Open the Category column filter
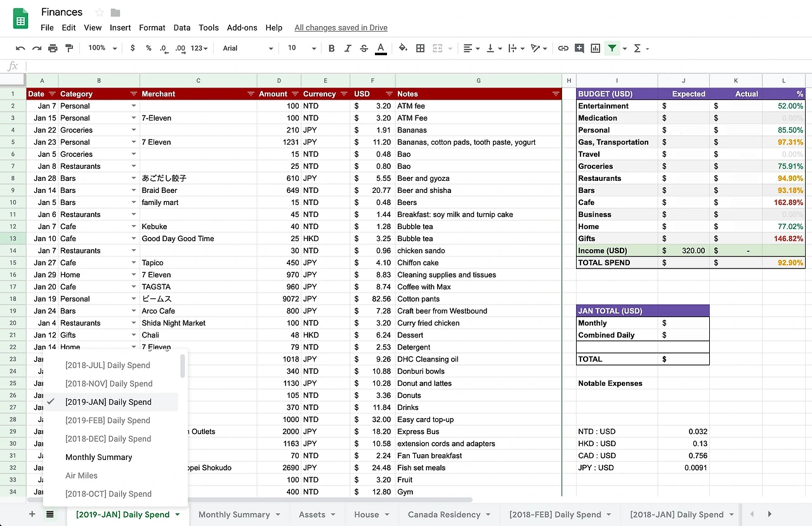This screenshot has height=526, width=812. [x=134, y=94]
